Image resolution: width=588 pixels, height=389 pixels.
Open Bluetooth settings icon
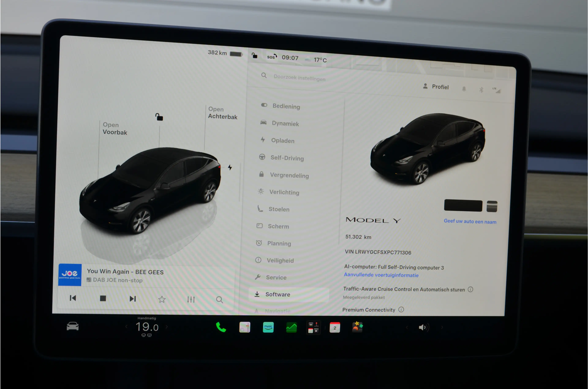coord(481,90)
